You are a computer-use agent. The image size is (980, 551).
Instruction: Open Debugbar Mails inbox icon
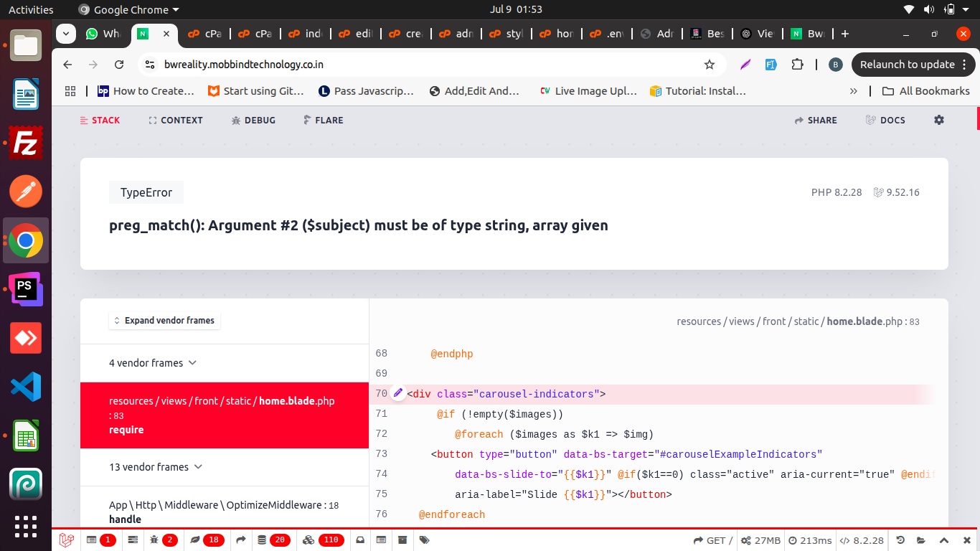point(361,540)
